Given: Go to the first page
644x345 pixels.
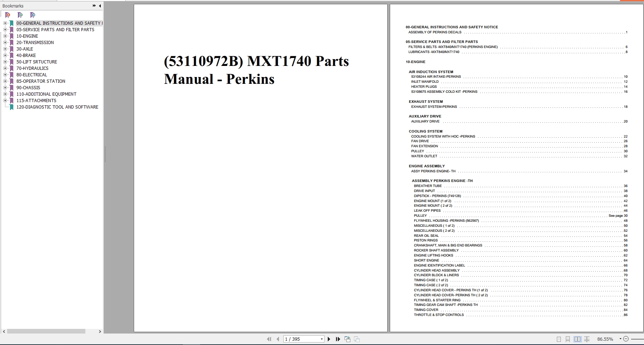Looking at the screenshot, I should pos(269,339).
